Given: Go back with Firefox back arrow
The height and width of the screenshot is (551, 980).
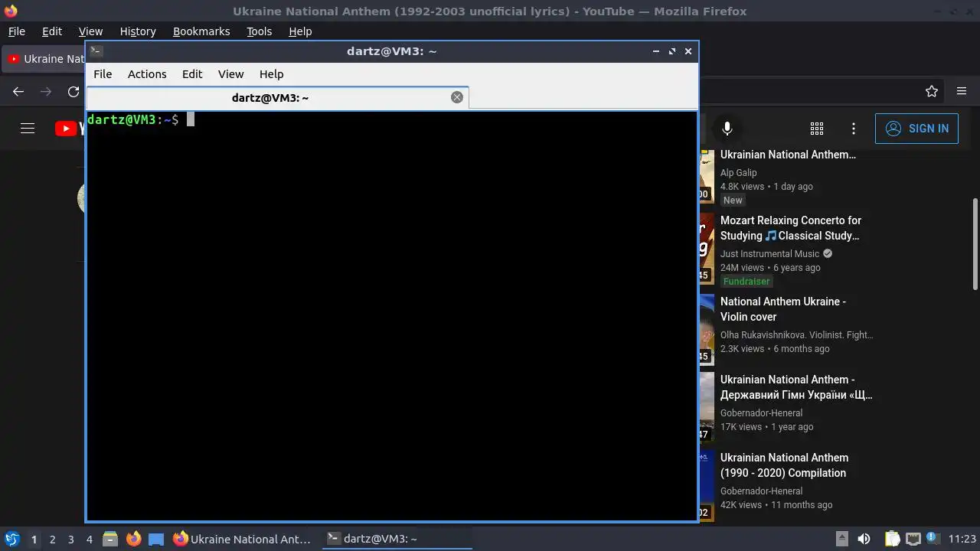Looking at the screenshot, I should tap(18, 91).
